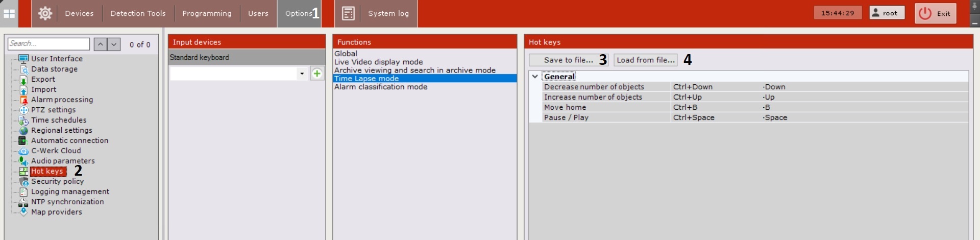
Task: Click the Map providers icon in tree
Action: coord(23,212)
